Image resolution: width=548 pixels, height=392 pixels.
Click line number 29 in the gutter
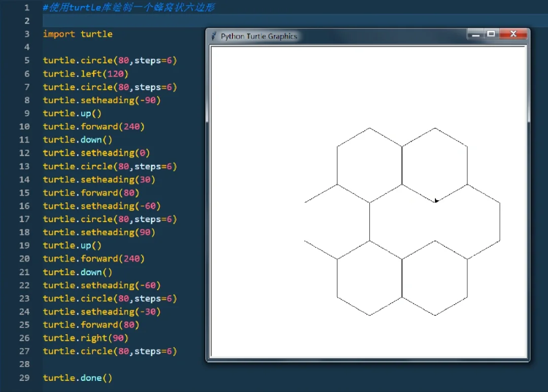[24, 378]
